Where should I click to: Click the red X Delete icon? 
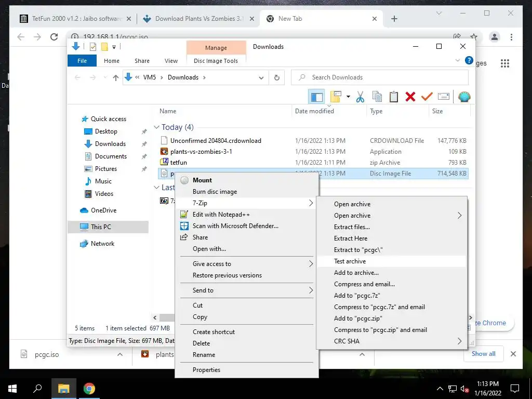410,97
